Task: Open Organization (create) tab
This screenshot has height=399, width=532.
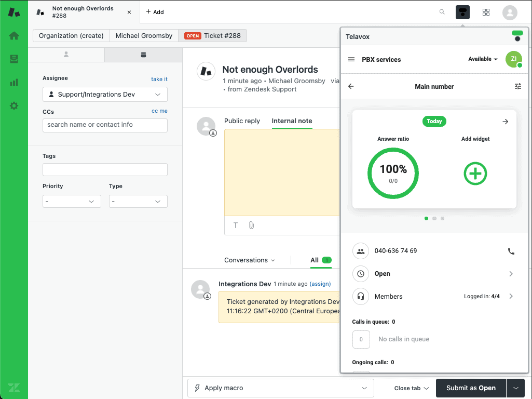Action: (x=71, y=36)
